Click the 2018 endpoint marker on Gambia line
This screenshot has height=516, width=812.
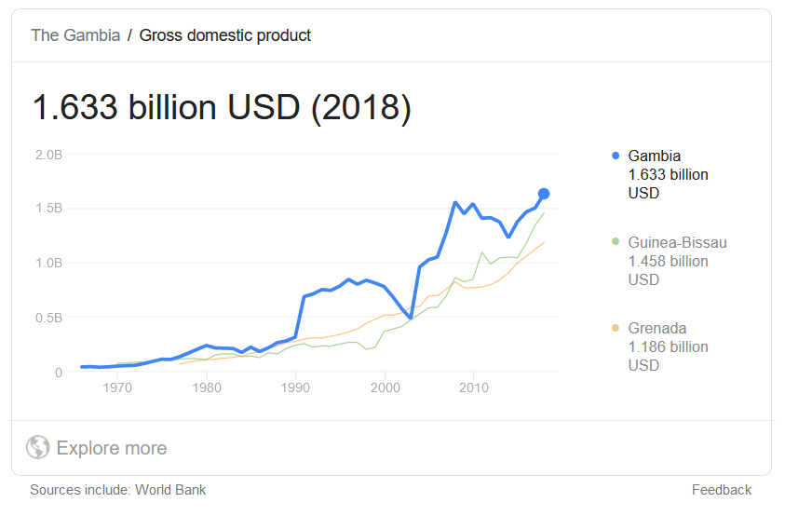[x=543, y=194]
